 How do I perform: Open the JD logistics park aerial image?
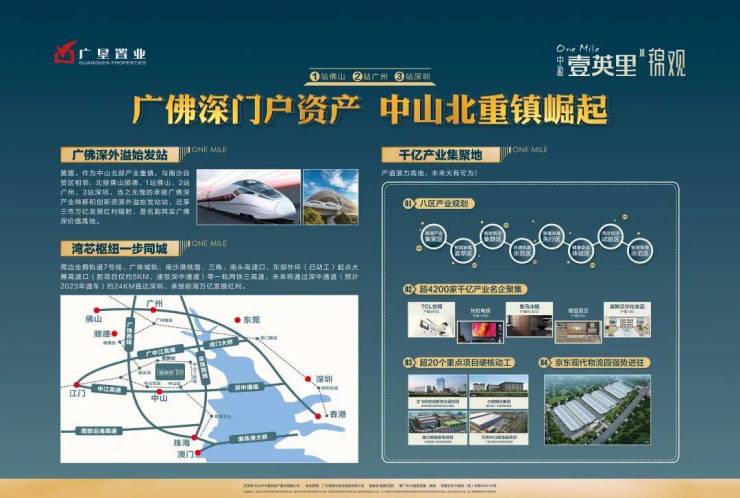click(x=597, y=410)
